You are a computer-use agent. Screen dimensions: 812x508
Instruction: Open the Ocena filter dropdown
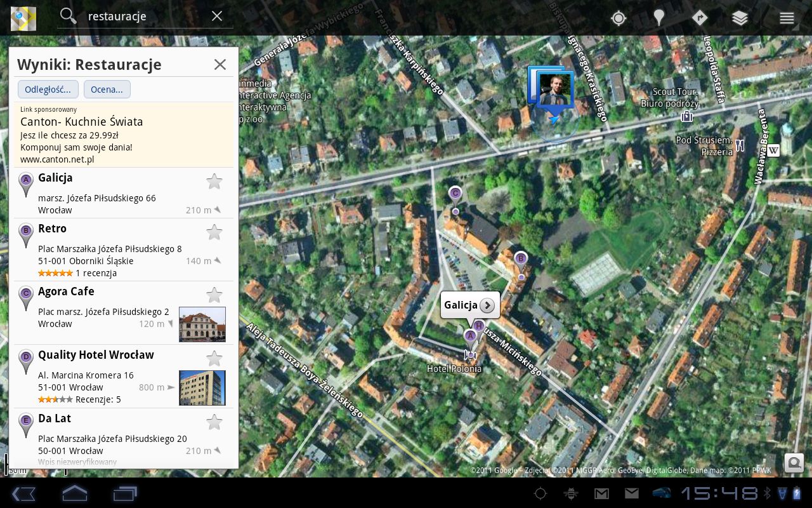point(107,89)
